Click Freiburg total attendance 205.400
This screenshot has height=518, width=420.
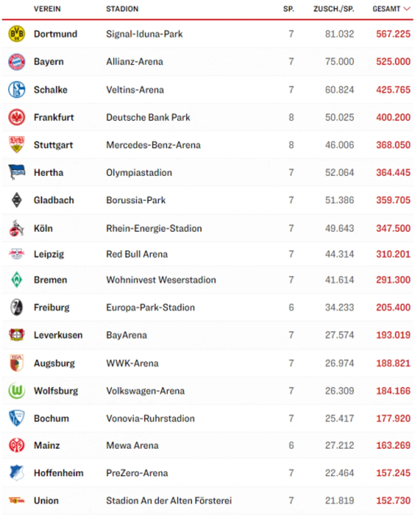393,307
